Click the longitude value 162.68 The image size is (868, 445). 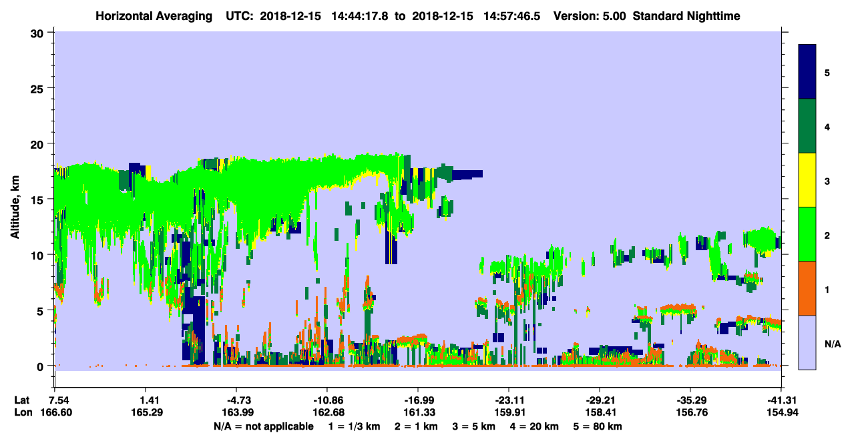coord(327,412)
